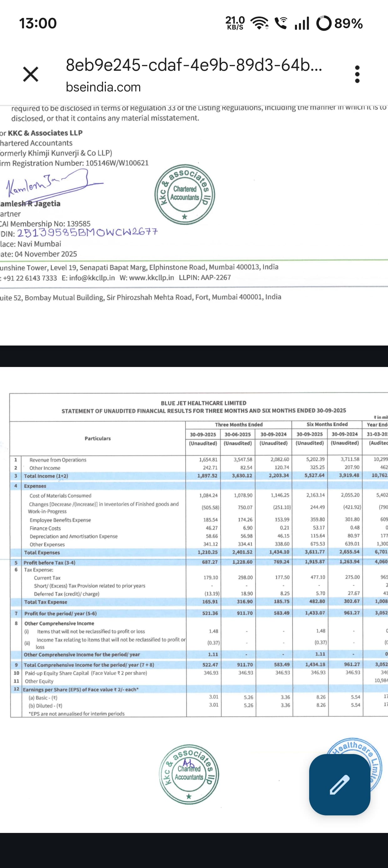Tap the battery ring icon showing 89%
Viewport: 388px width, 868px height.
tap(324, 23)
